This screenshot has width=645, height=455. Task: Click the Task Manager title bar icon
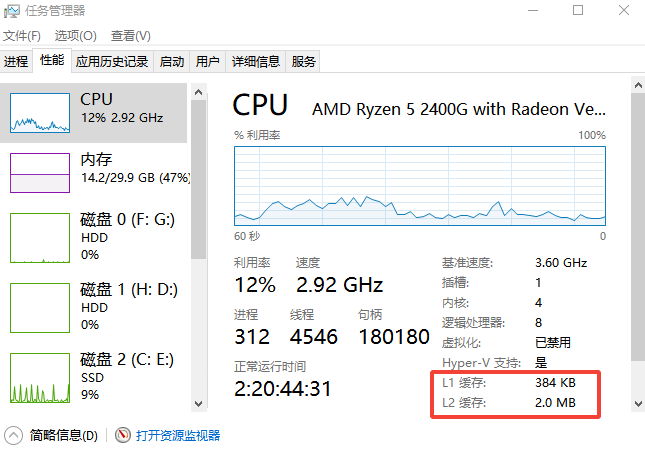[x=12, y=11]
